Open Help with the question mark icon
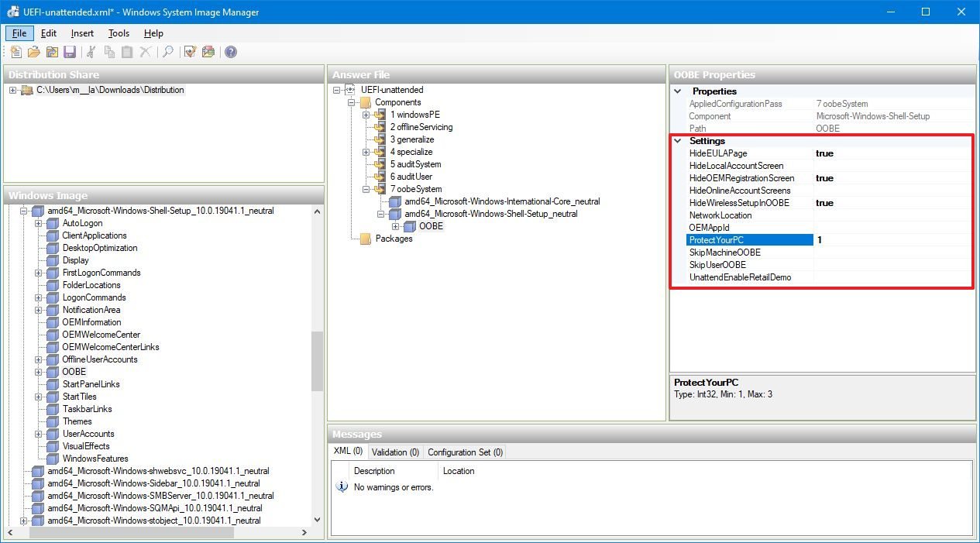The width and height of the screenshot is (980, 543). point(231,52)
